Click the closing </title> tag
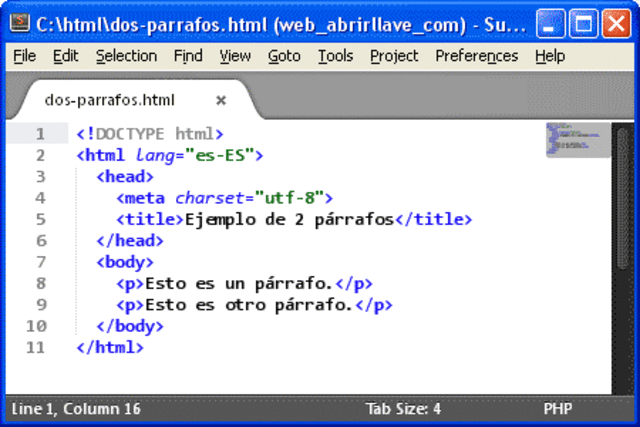The image size is (640, 427). click(433, 220)
